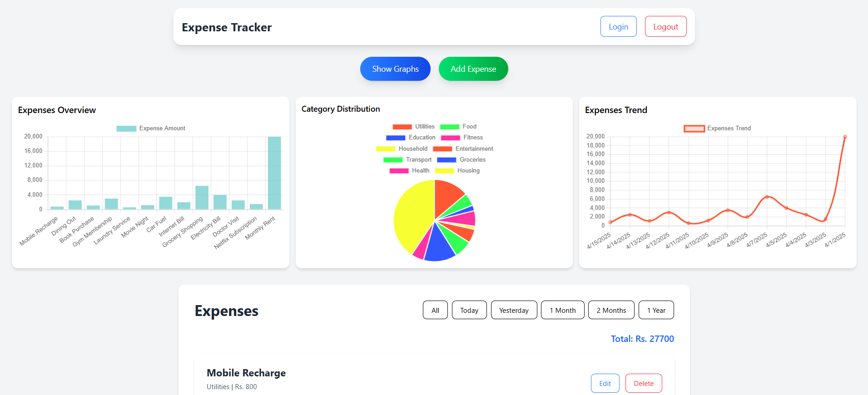
Task: Hide Utilities category in pie legend
Action: coord(413,127)
